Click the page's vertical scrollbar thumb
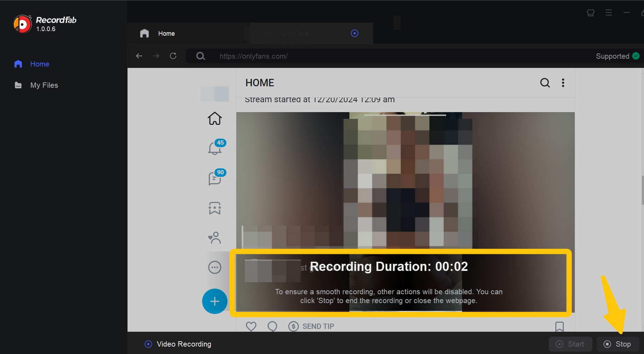 pos(643,190)
